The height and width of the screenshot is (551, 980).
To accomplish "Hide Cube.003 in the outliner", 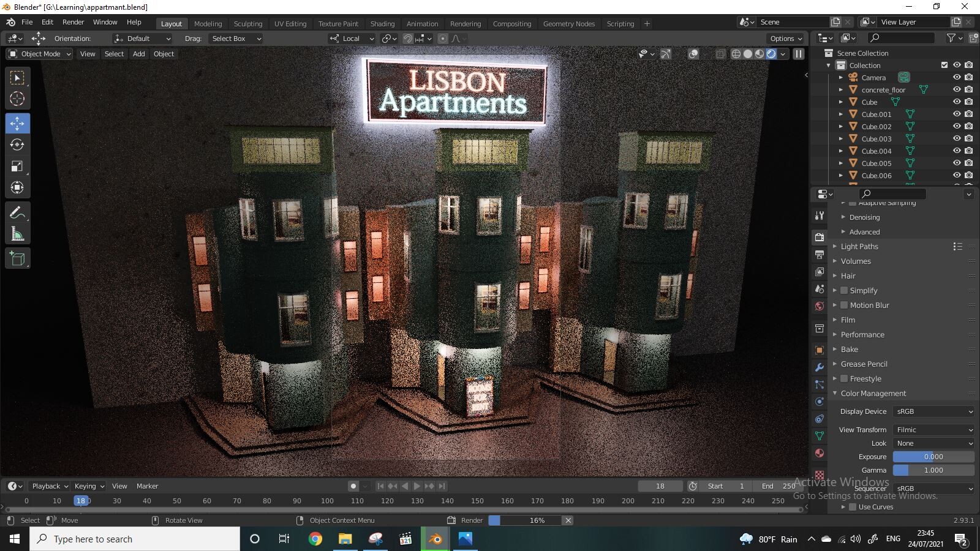I will (956, 138).
